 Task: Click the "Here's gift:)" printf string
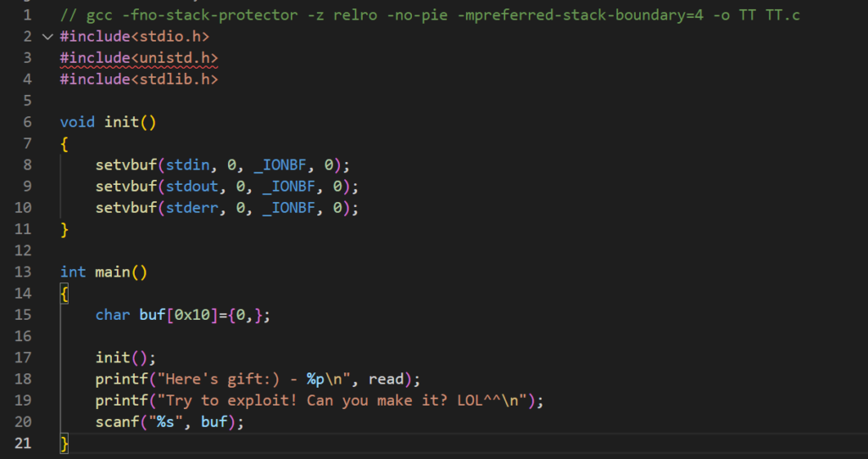(x=253, y=379)
